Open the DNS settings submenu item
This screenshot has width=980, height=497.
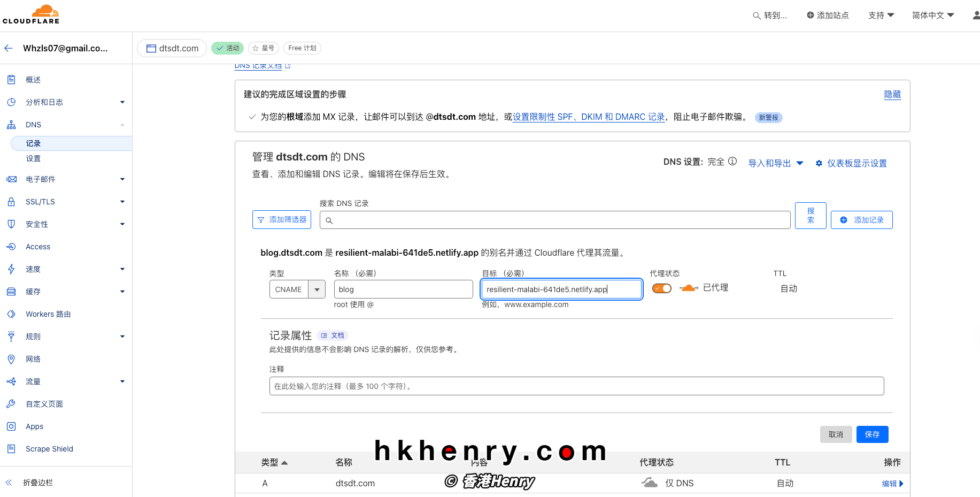(x=33, y=158)
